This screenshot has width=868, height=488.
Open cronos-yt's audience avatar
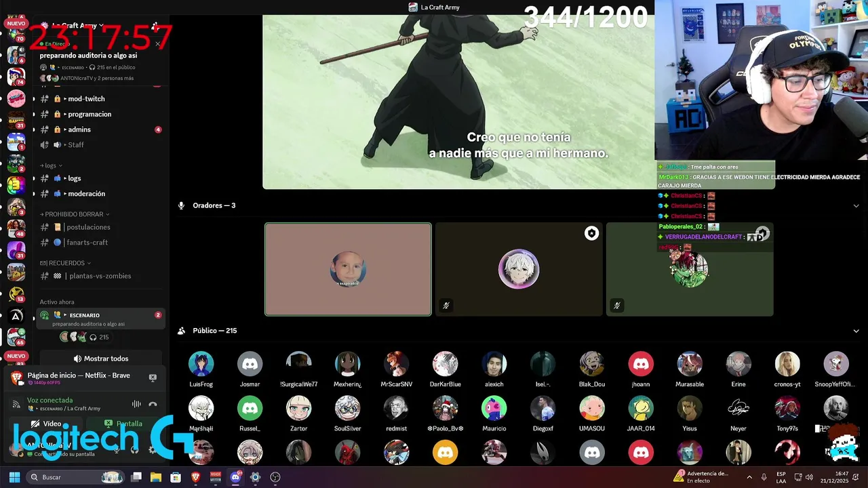pyautogui.click(x=787, y=364)
